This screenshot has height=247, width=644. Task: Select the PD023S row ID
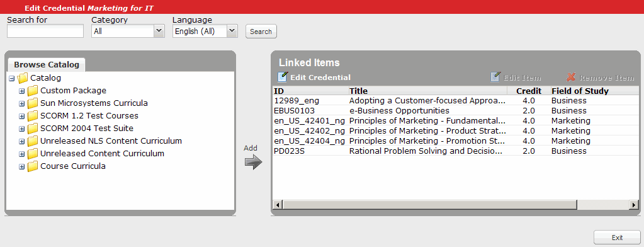click(290, 151)
